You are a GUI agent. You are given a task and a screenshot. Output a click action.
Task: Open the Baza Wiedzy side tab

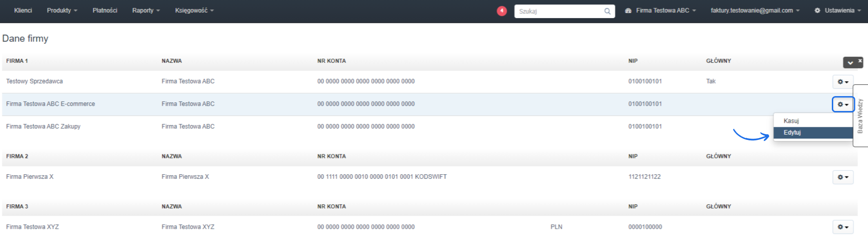(860, 116)
